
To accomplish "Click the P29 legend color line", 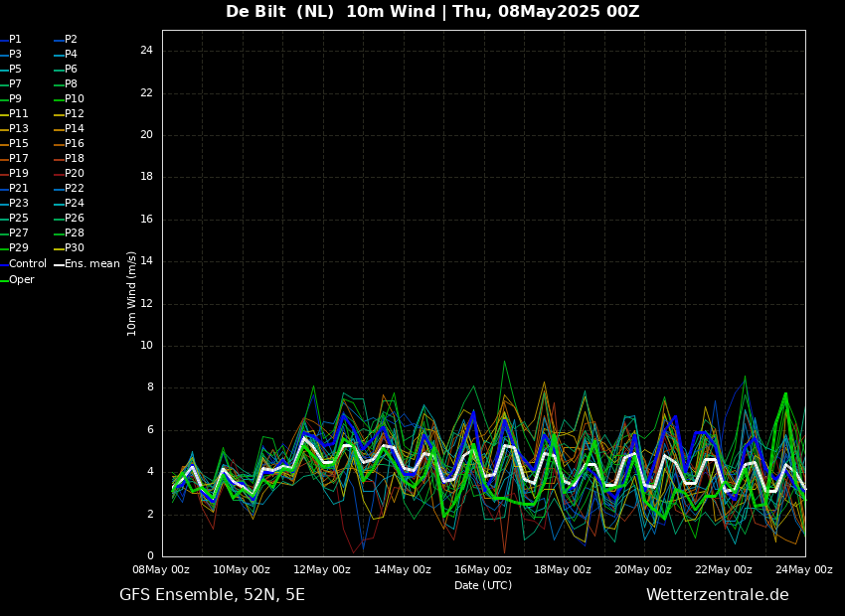I will point(4,248).
